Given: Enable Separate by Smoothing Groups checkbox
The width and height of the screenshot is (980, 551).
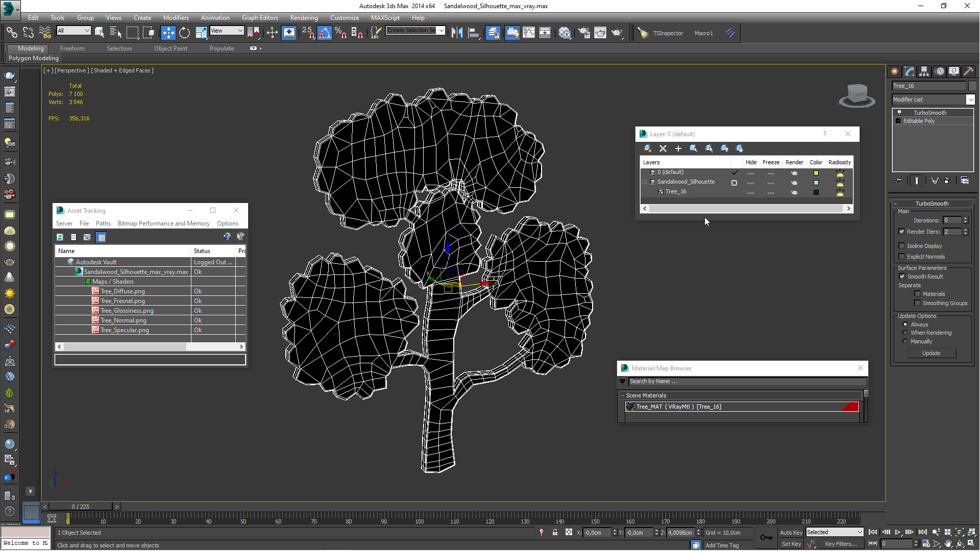Looking at the screenshot, I should click(917, 303).
